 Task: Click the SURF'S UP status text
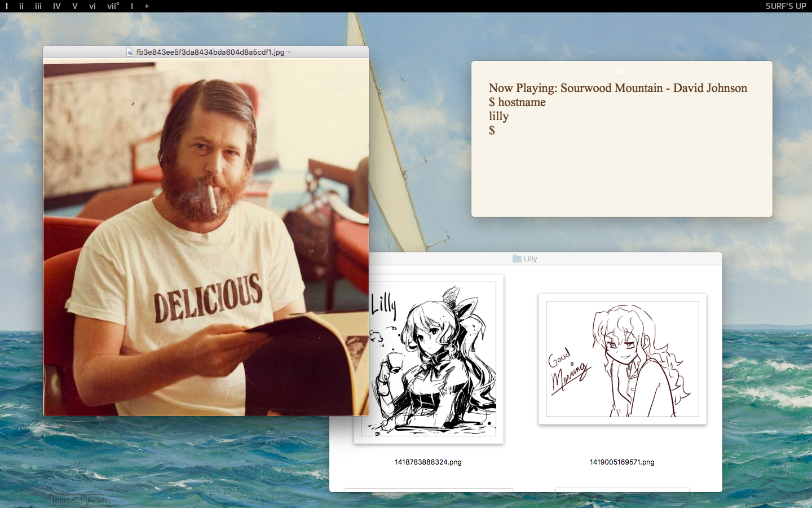785,6
